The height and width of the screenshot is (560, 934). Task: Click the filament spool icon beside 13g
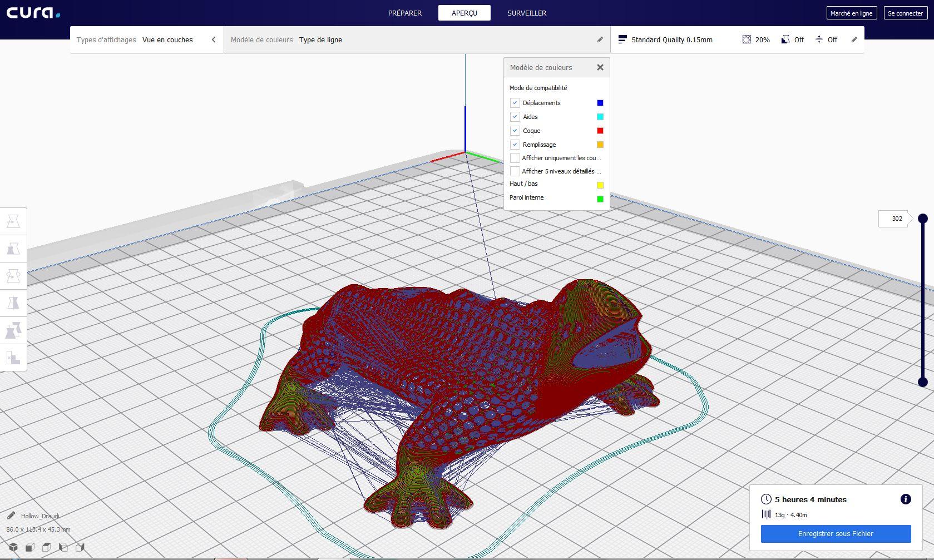[x=766, y=514]
